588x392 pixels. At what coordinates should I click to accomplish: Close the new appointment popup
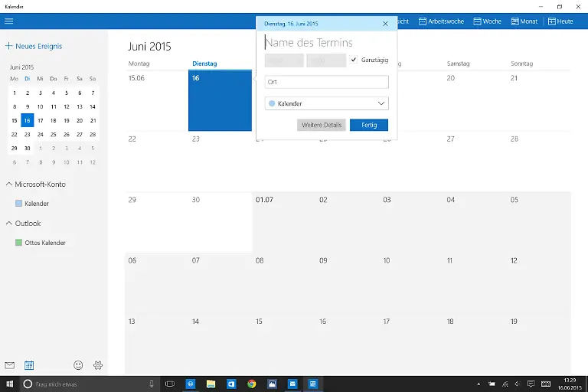(x=385, y=24)
